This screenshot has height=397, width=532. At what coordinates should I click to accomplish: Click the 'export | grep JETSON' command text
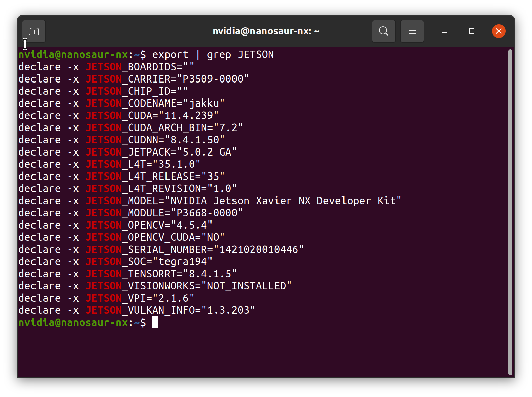[213, 54]
